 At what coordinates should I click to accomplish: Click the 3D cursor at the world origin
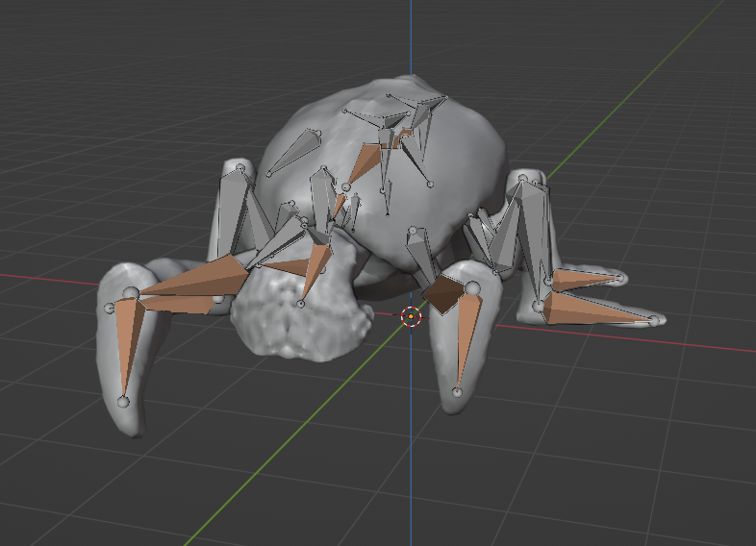pyautogui.click(x=411, y=316)
